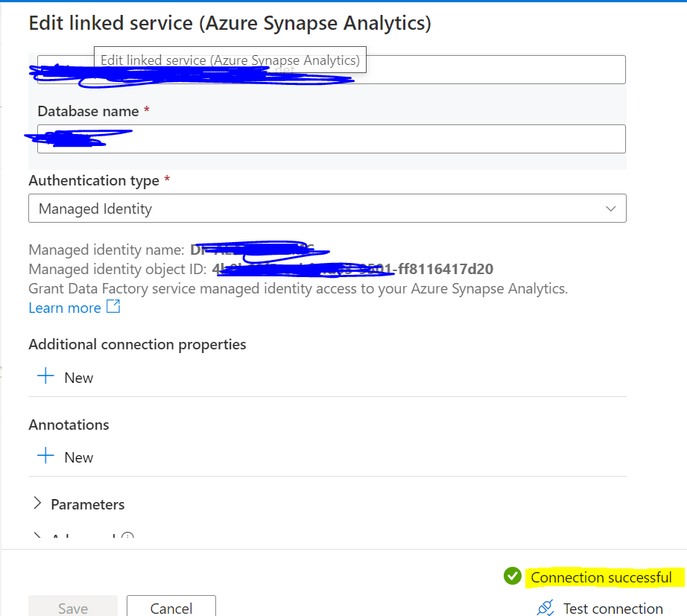The height and width of the screenshot is (616, 687).
Task: Add a new additional connection property
Action: [46, 377]
